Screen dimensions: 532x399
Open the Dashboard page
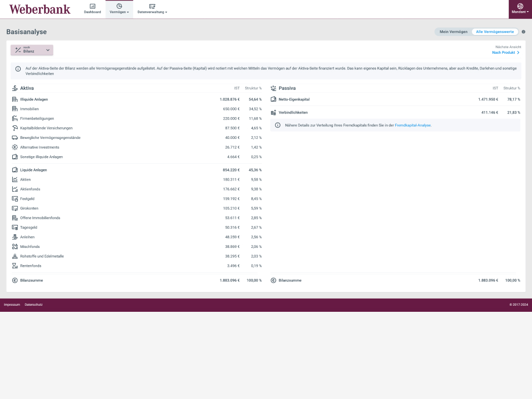click(x=92, y=9)
